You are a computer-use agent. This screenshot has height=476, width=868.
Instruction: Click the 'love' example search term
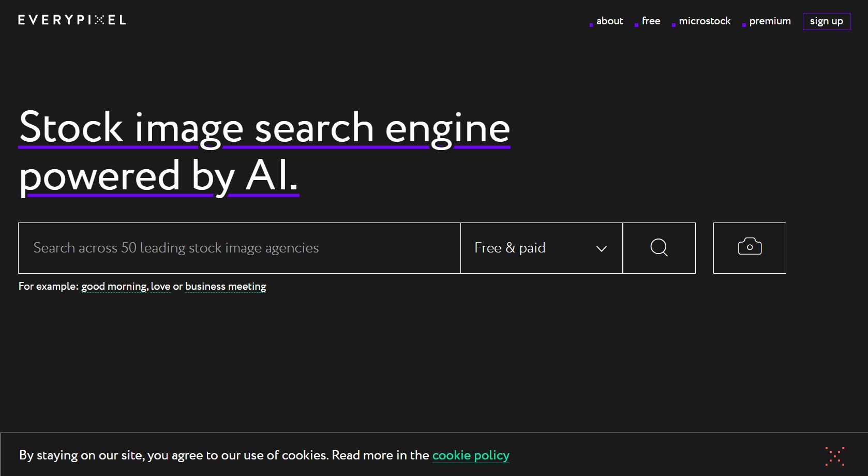coord(160,287)
